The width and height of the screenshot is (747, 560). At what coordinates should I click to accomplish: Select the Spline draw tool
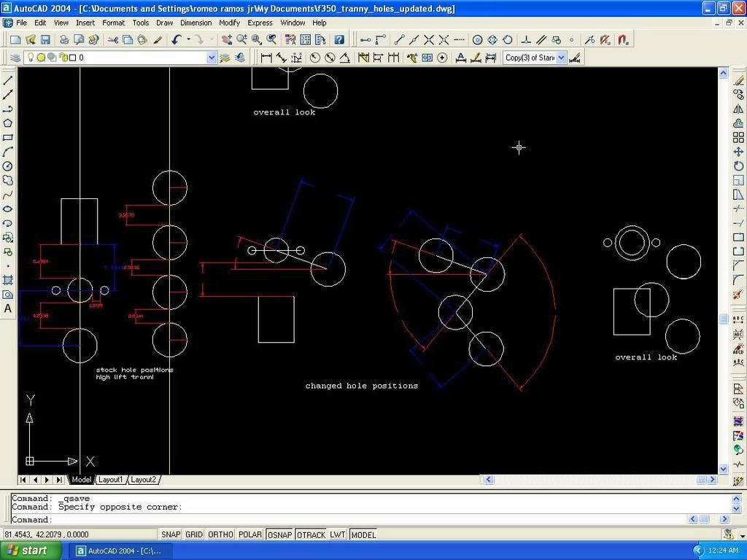7,195
